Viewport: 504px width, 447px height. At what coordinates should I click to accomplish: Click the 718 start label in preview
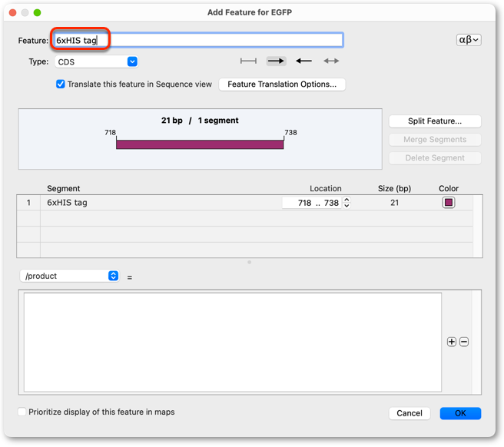(x=110, y=132)
